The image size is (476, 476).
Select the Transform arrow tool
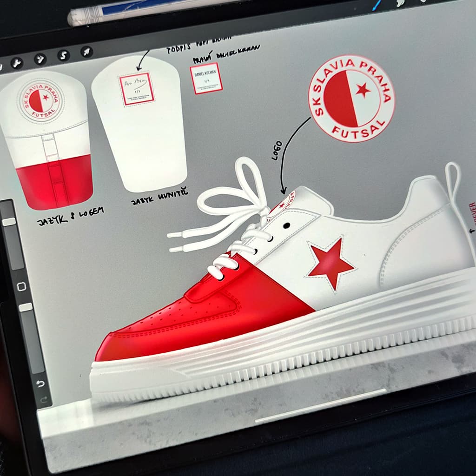(x=86, y=51)
